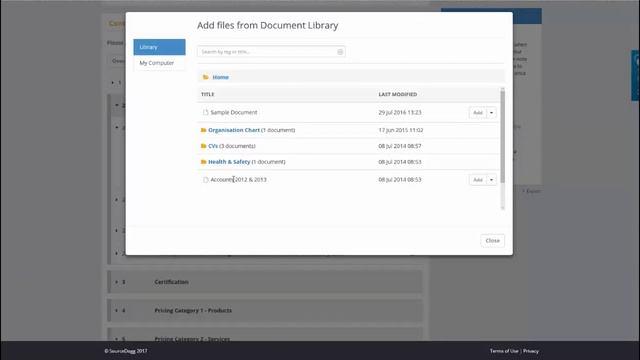Click the file list scrollbar thumb
640x360 pixels.
502,137
